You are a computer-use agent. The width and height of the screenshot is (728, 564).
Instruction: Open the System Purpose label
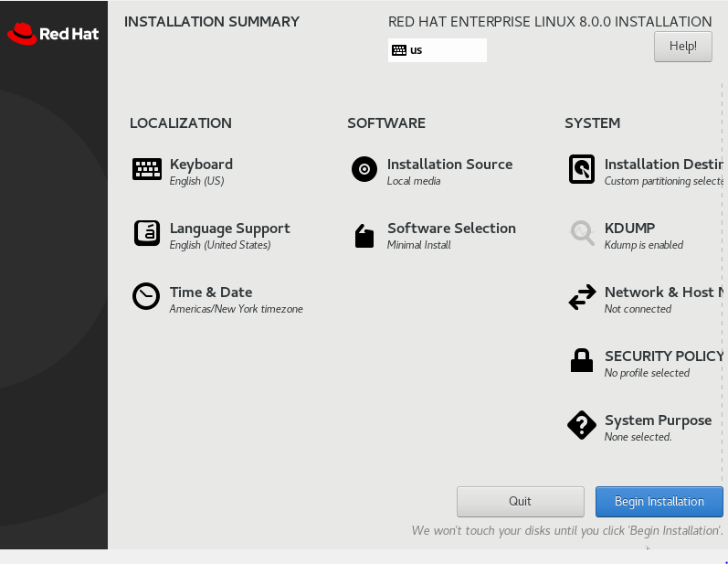click(x=658, y=420)
